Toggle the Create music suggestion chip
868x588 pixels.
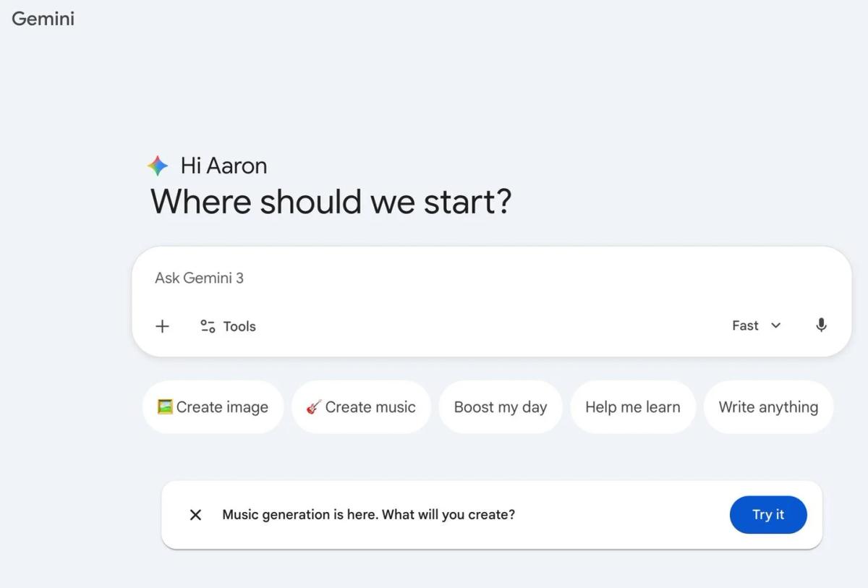pos(360,407)
